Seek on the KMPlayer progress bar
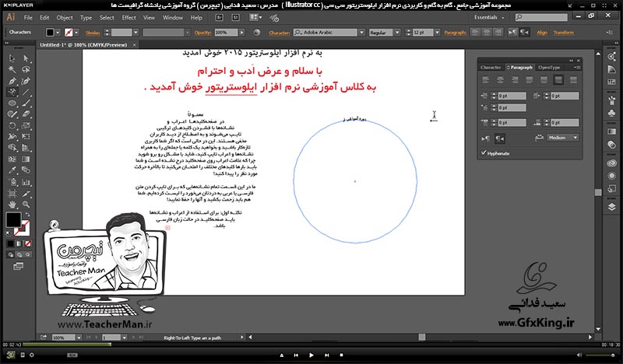The height and width of the screenshot is (364, 623). tap(311, 345)
